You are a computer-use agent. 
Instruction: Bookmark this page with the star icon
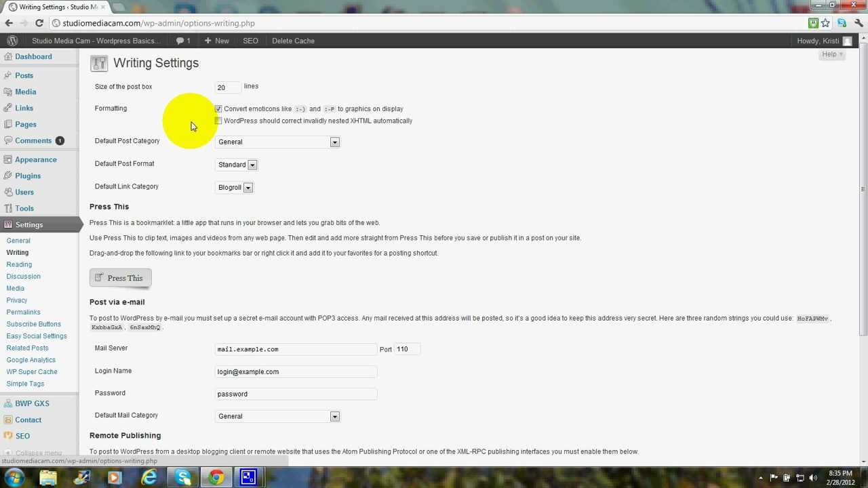click(825, 23)
